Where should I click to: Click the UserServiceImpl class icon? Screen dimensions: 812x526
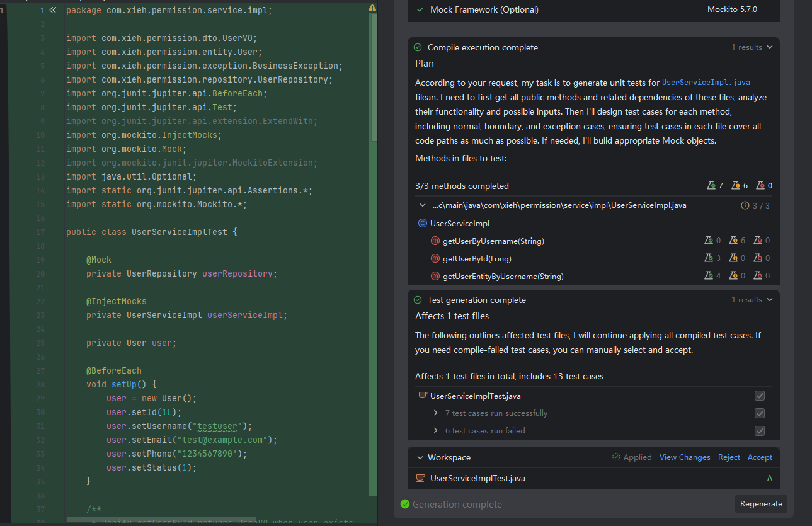pos(422,223)
